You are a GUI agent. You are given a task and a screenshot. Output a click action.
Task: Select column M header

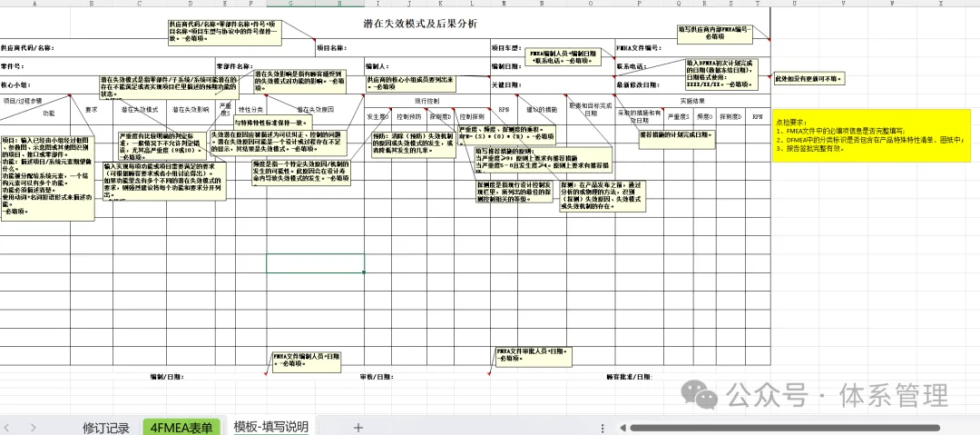click(x=504, y=3)
